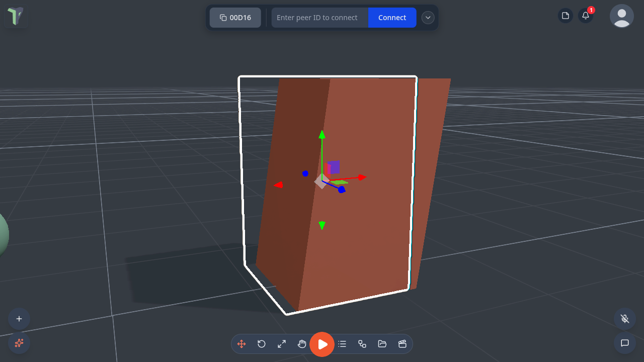This screenshot has height=362, width=644.
Task: Select the scale tool in bottom toolbar
Action: [282, 344]
